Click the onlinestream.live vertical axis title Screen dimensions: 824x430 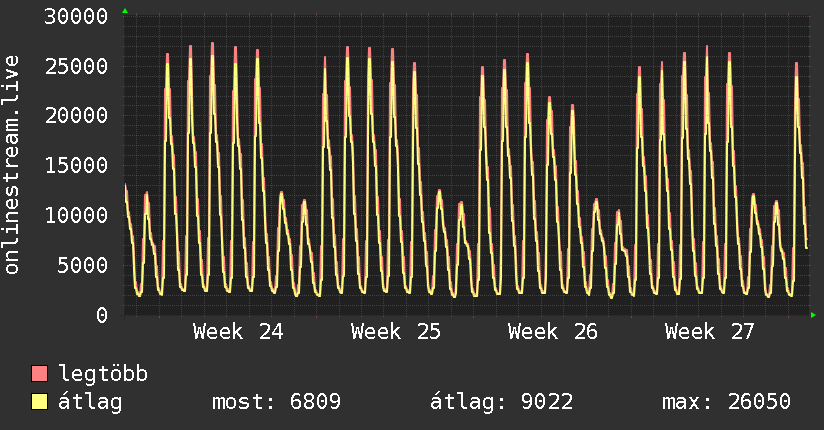(11, 165)
